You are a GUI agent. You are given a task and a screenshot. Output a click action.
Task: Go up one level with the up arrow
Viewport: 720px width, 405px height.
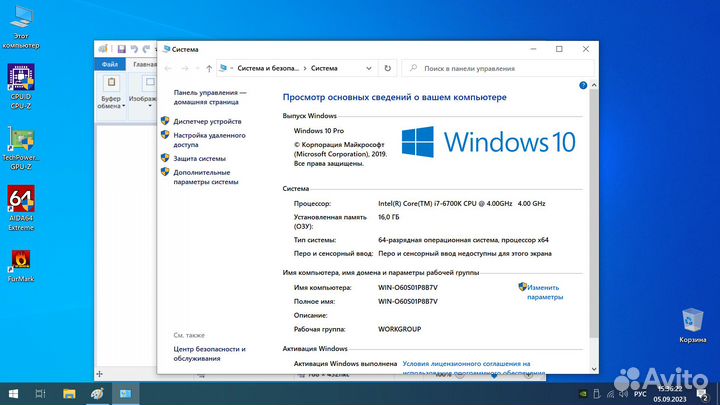click(208, 69)
